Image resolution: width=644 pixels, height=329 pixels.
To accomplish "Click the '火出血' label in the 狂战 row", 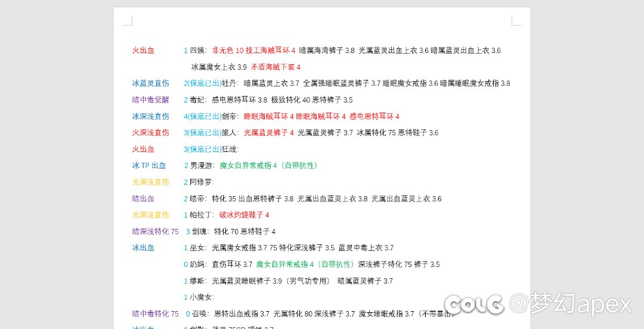I will coord(143,149).
